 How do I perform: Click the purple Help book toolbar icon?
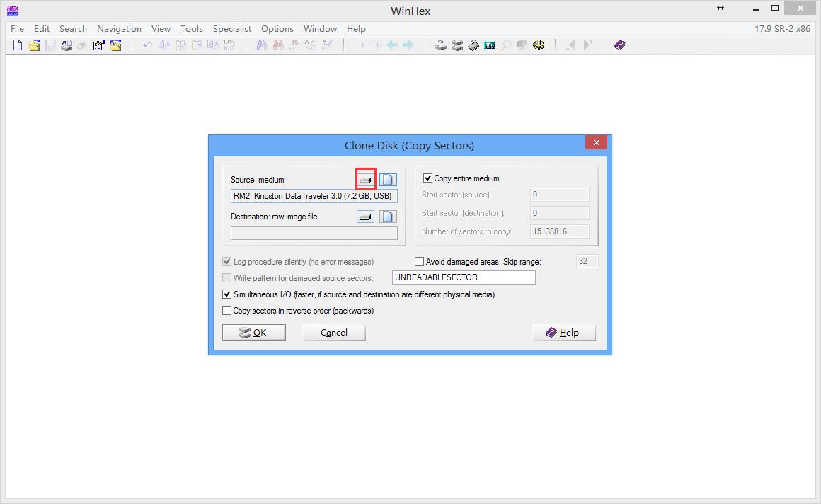coord(620,45)
